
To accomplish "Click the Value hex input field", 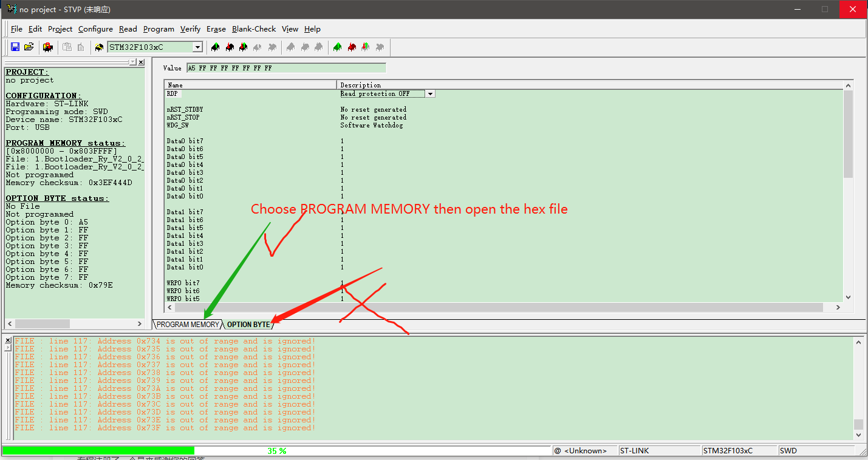I will click(285, 68).
